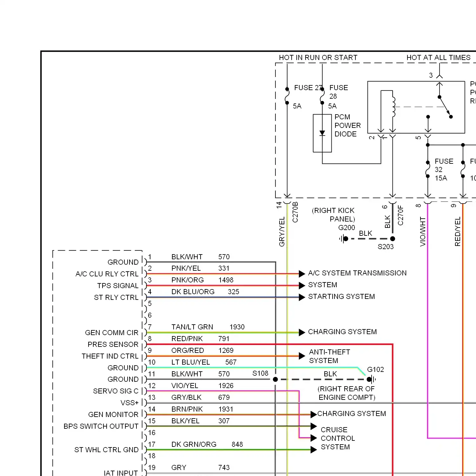Click the G200 ground symbol
Image resolution: width=476 pixels, height=476 pixels.
tap(344, 239)
